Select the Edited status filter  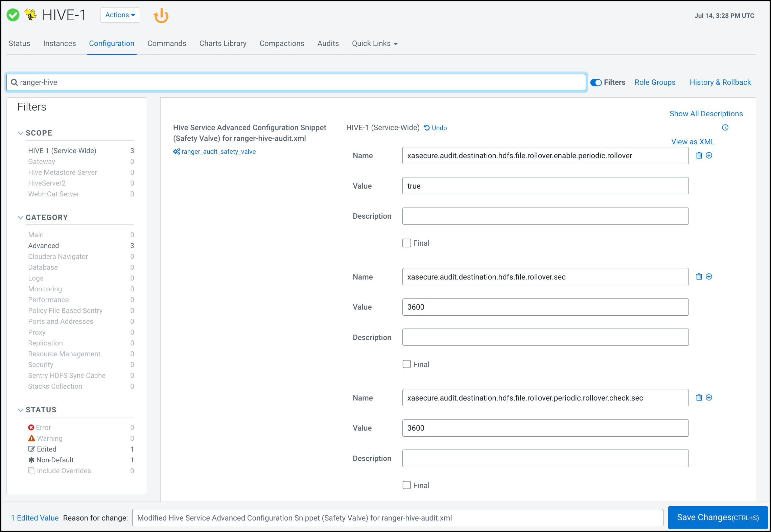point(46,449)
